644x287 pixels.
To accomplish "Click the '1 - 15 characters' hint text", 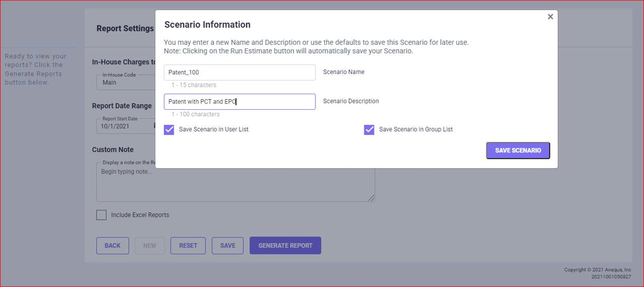I will (x=194, y=85).
